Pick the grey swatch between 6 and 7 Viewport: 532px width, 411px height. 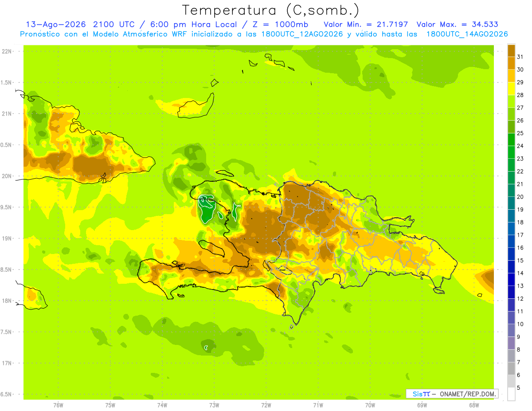pyautogui.click(x=511, y=369)
